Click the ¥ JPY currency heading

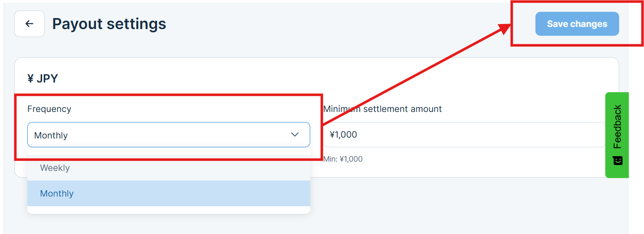point(43,78)
